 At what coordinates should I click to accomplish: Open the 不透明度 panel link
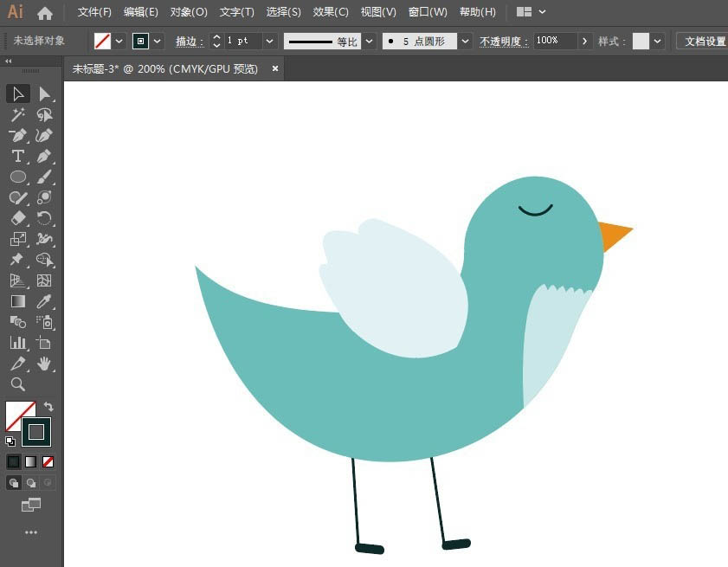[504, 42]
